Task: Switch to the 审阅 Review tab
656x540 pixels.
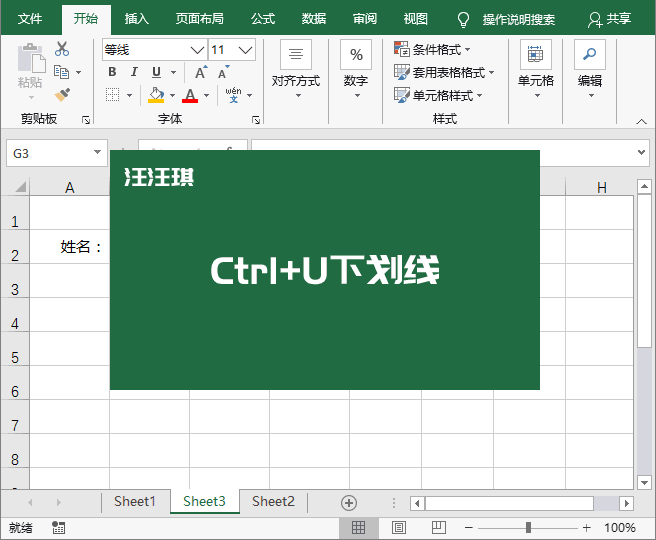Action: coord(365,19)
